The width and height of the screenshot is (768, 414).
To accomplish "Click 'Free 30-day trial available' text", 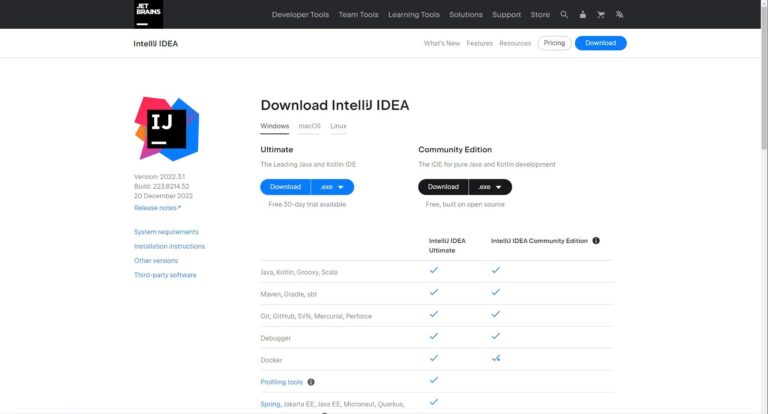I will (x=307, y=205).
